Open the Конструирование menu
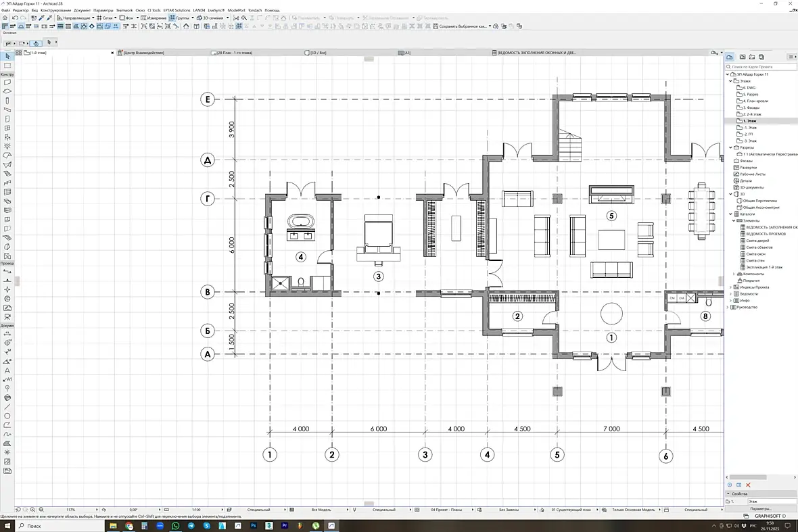The width and height of the screenshot is (798, 532). point(55,10)
